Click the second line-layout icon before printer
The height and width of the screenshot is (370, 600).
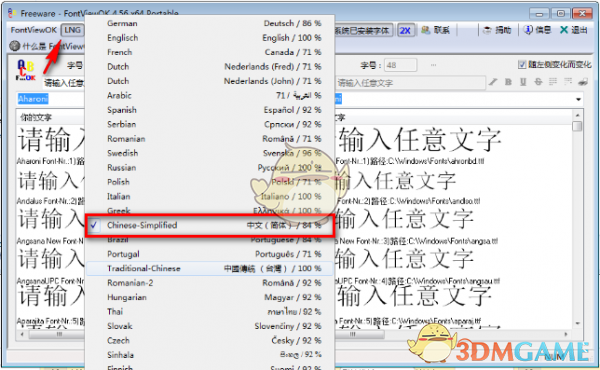click(x=568, y=82)
